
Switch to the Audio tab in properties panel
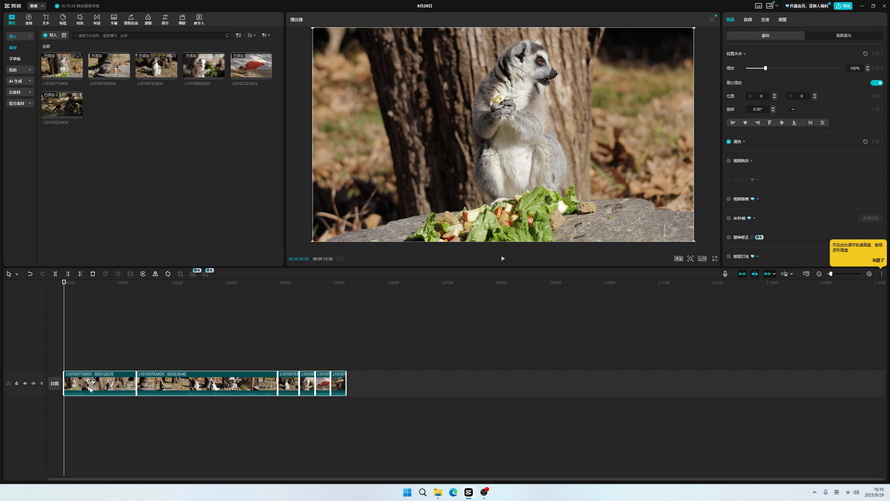tap(748, 19)
